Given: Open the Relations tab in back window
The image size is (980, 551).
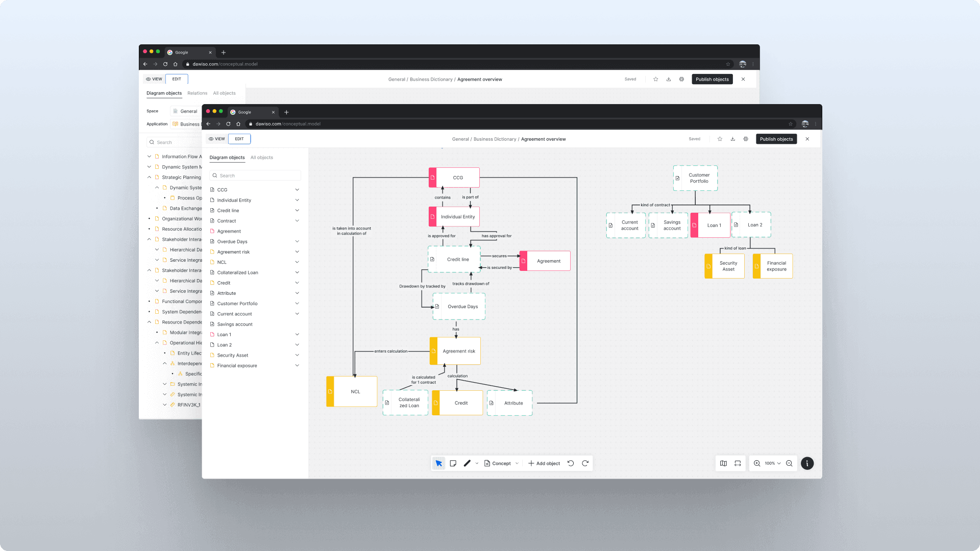Looking at the screenshot, I should [x=197, y=93].
